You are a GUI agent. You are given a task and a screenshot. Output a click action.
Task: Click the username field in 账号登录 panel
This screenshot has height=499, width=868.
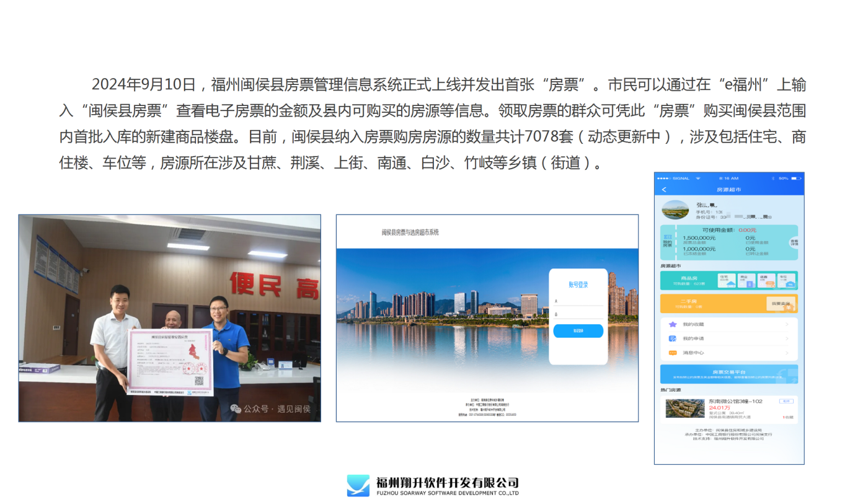[x=578, y=301]
